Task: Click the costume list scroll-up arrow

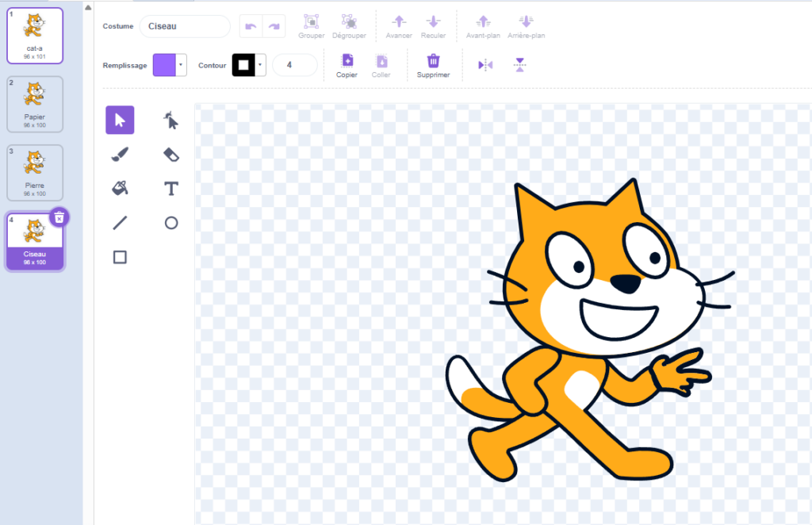Action: click(x=88, y=7)
